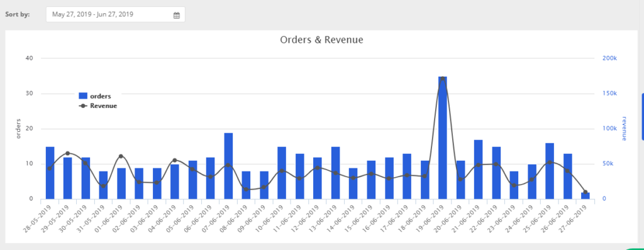This screenshot has width=644, height=250.
Task: Click the orders bar for 07-06-2019
Action: (228, 166)
